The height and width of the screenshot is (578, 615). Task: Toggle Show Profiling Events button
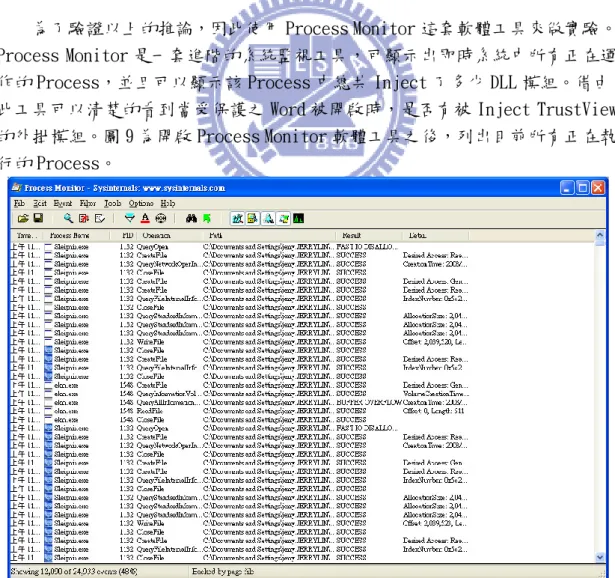tap(298, 218)
